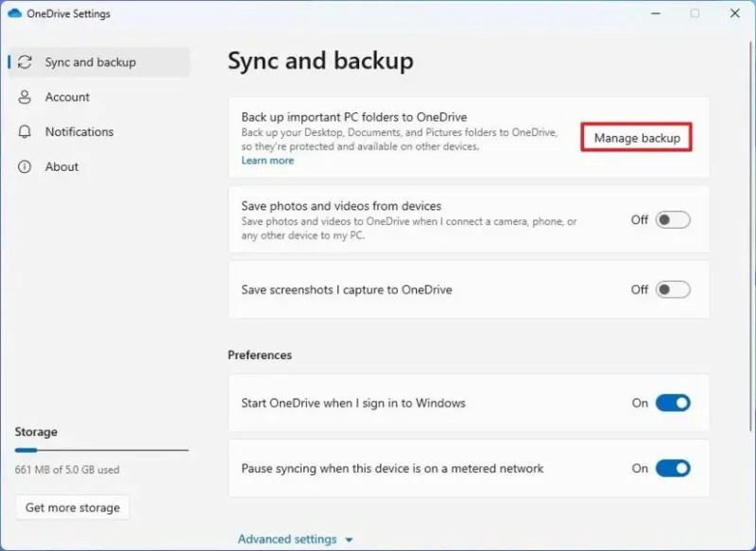Enable Save photos and videos from devices
The image size is (756, 551).
[x=673, y=220]
